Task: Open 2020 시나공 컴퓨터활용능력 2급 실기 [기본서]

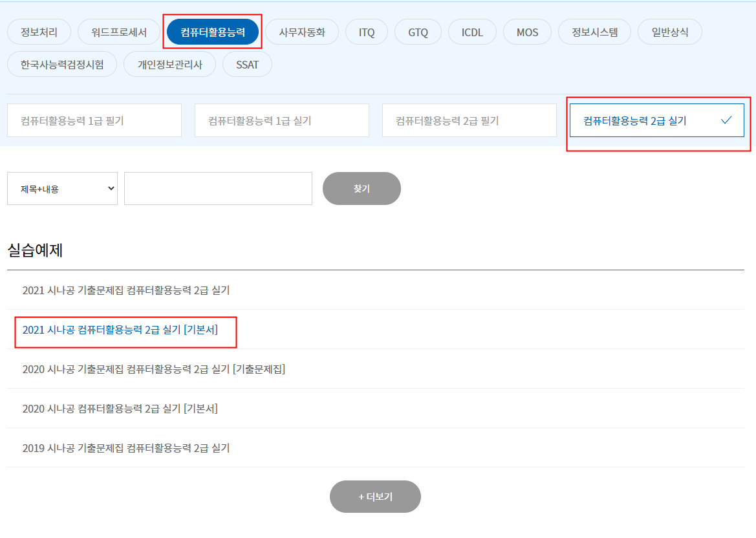Action: [120, 409]
